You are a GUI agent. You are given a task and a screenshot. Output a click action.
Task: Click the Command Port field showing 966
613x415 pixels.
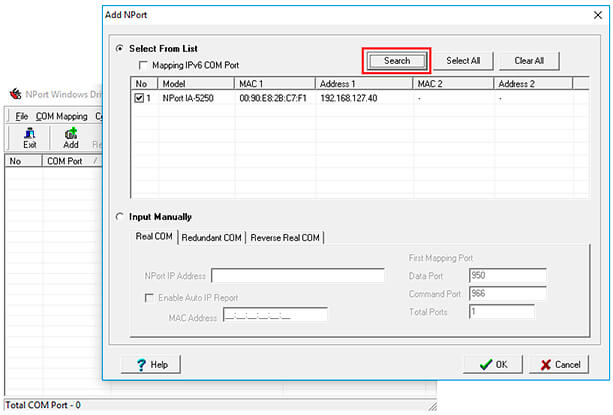tap(507, 293)
